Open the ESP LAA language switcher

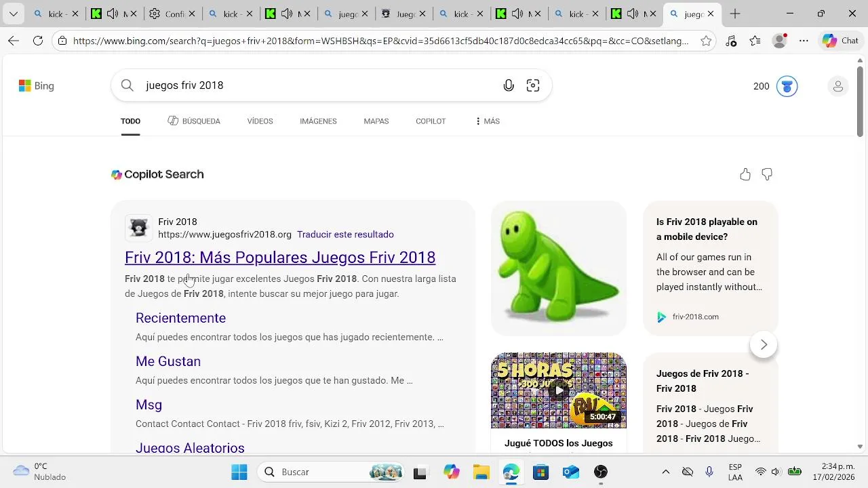(x=735, y=472)
